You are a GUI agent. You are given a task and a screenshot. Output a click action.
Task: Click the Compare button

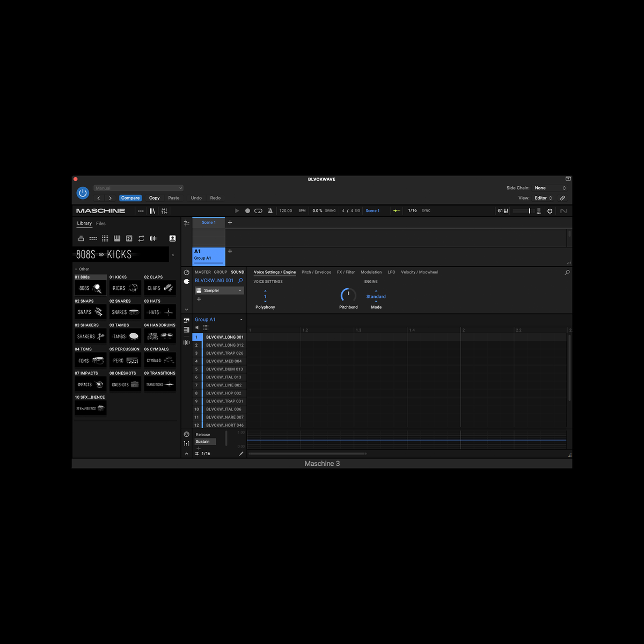point(130,198)
